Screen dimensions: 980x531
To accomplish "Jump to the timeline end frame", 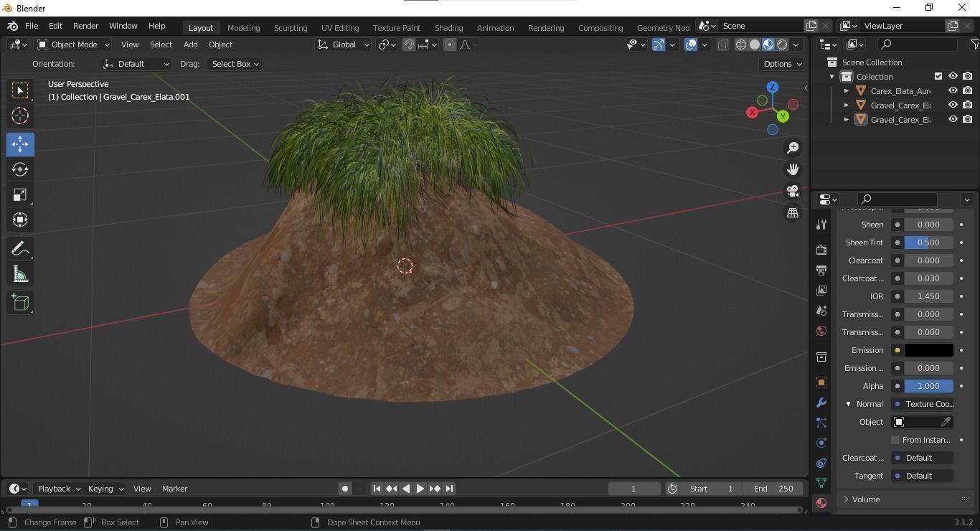I will coord(449,489).
